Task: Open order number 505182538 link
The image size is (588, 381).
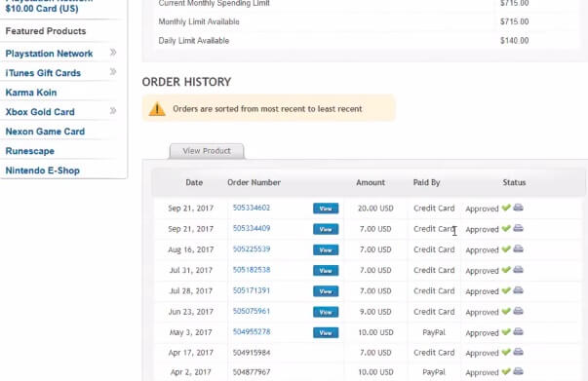Action: click(x=252, y=270)
